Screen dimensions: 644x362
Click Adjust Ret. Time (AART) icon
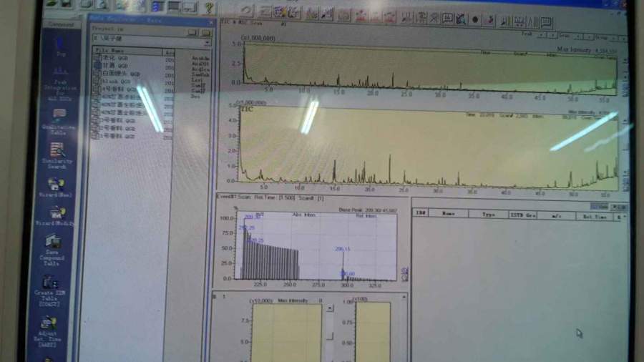(x=48, y=332)
